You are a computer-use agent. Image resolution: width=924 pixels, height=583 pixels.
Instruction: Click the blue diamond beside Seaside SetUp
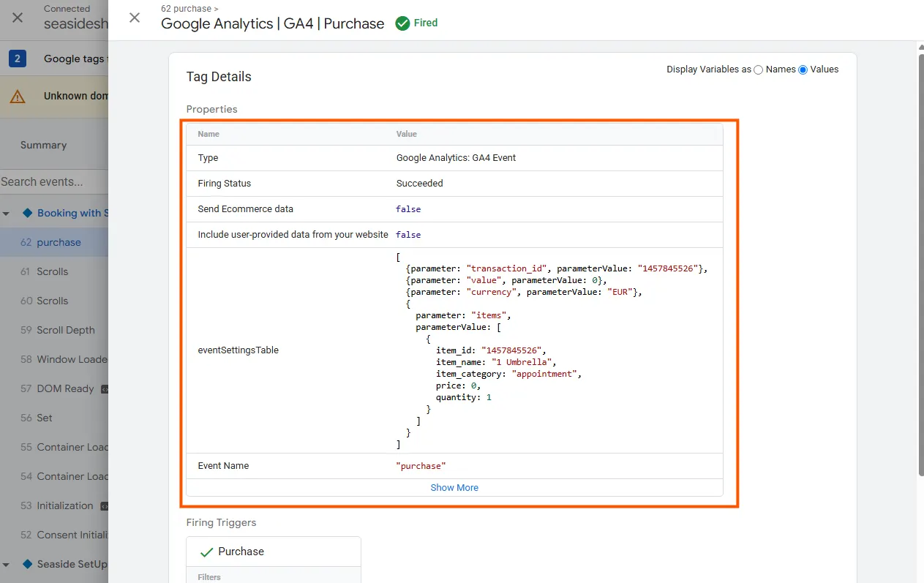[27, 564]
